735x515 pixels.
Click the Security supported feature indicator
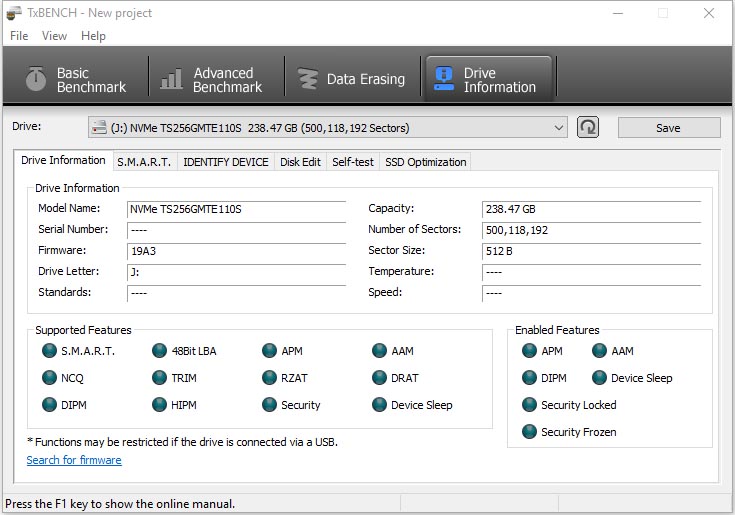270,404
